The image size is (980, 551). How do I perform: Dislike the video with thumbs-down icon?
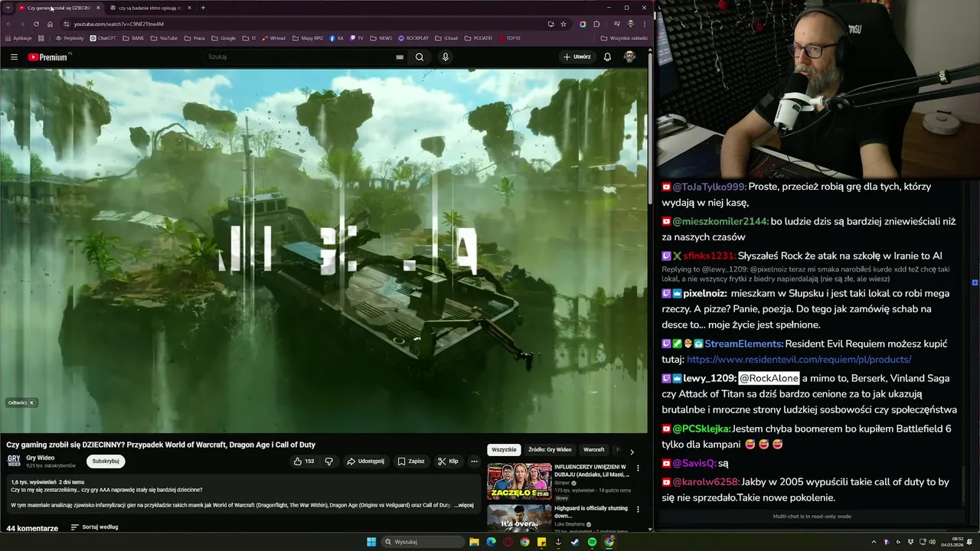(329, 461)
